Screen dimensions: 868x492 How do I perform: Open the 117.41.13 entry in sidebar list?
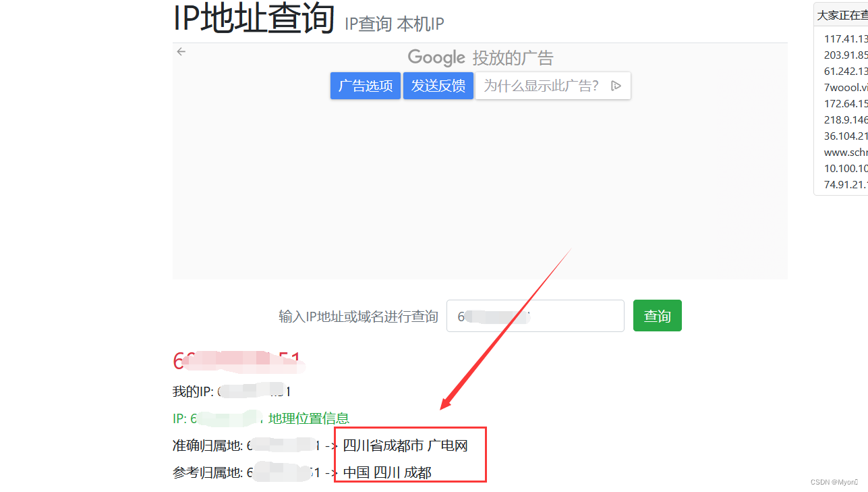[x=846, y=39]
